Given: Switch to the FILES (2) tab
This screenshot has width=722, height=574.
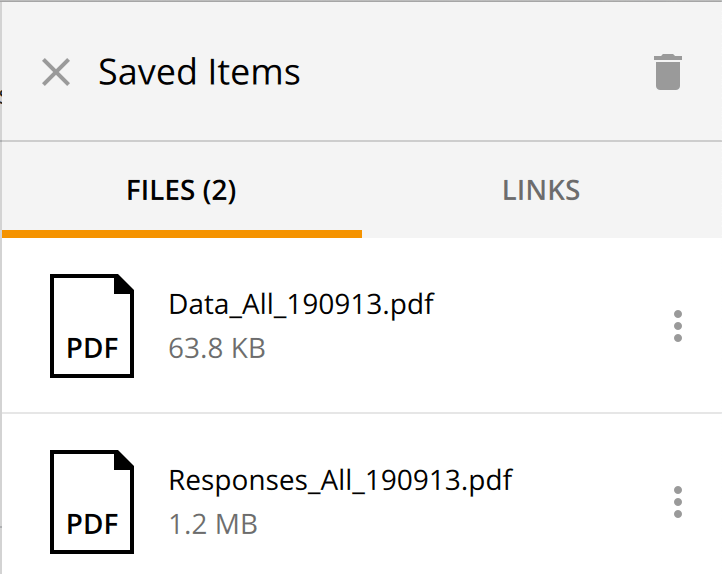Looking at the screenshot, I should pyautogui.click(x=181, y=190).
